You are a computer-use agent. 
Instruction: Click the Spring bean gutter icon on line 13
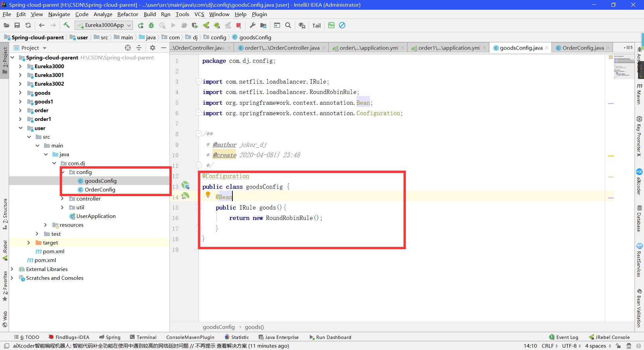(185, 185)
